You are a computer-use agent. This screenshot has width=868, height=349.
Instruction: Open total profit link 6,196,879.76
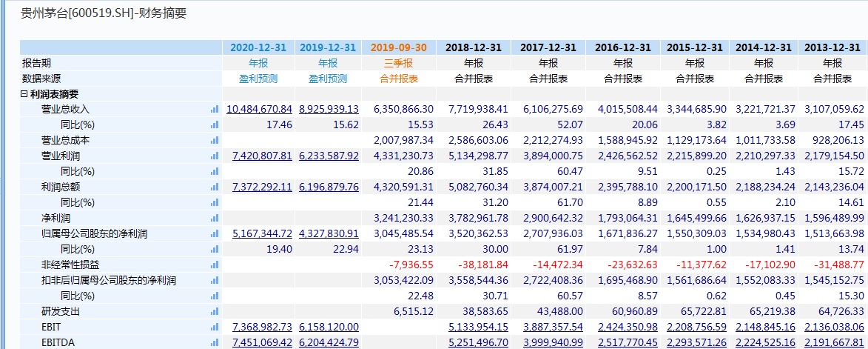(x=329, y=187)
